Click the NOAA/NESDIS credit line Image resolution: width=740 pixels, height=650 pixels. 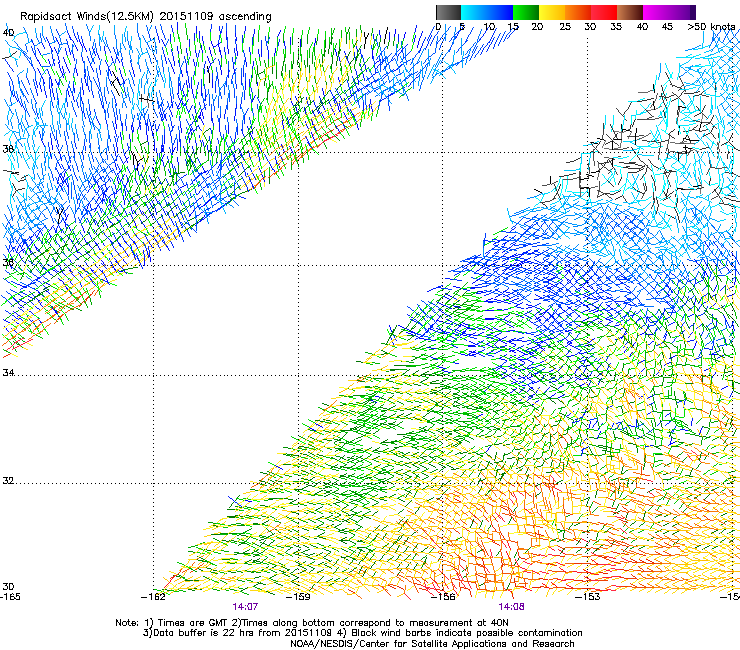tap(432, 643)
